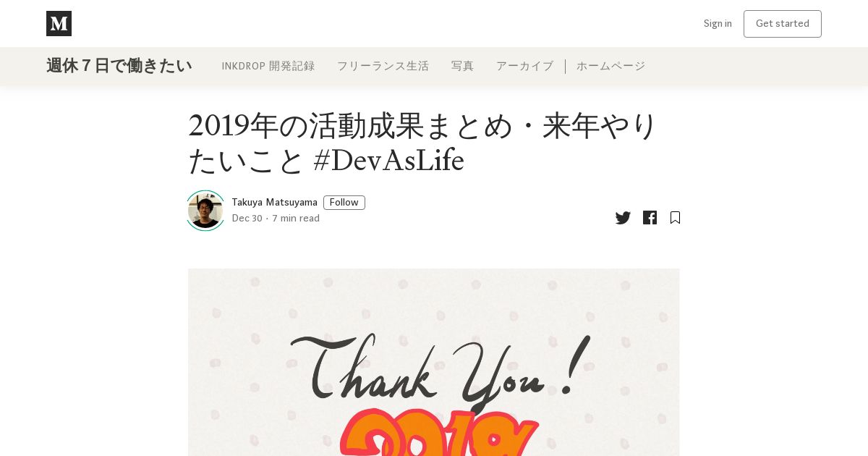
Task: Share article via Twitter icon
Action: 623,218
